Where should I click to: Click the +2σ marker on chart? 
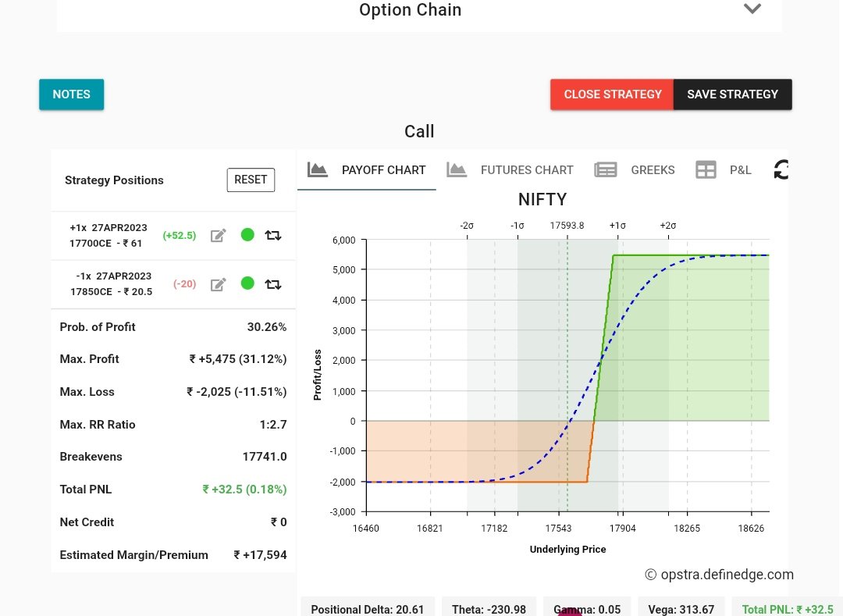[667, 226]
